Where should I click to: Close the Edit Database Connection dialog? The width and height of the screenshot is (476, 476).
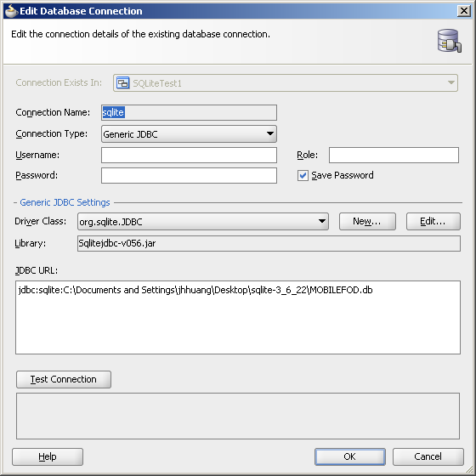pos(464,11)
